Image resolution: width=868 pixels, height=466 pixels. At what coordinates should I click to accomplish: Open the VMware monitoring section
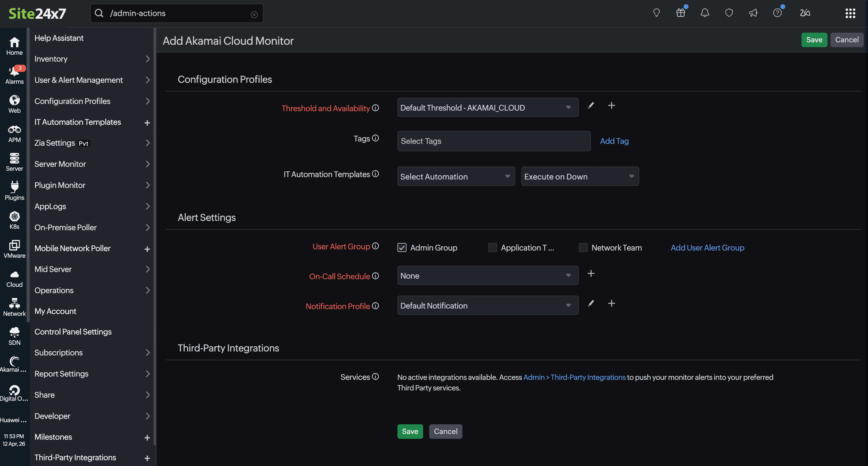click(x=14, y=248)
